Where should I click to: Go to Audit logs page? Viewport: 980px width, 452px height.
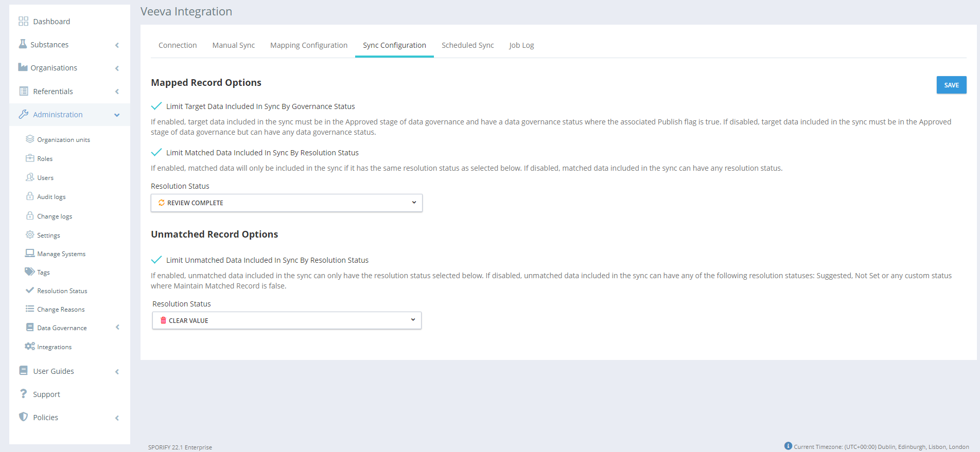pyautogui.click(x=51, y=197)
